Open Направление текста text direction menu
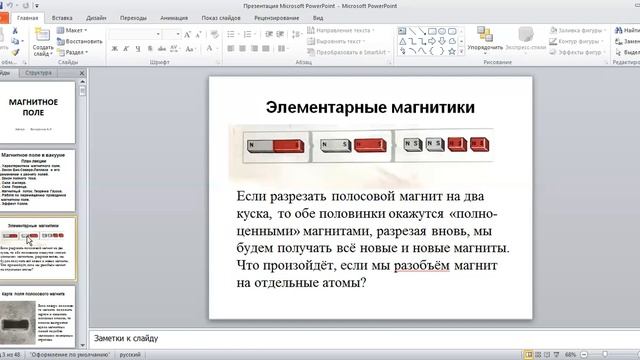The width and height of the screenshot is (640, 360). tap(341, 30)
